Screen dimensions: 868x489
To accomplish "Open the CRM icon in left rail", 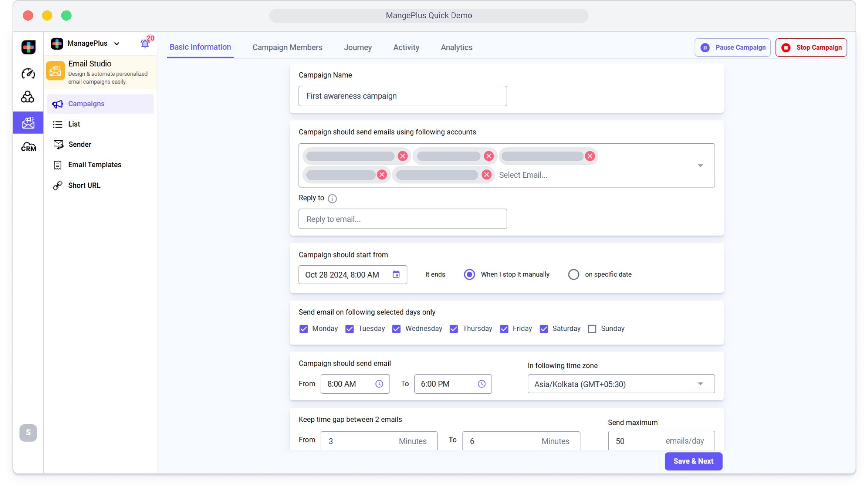I will click(x=28, y=147).
